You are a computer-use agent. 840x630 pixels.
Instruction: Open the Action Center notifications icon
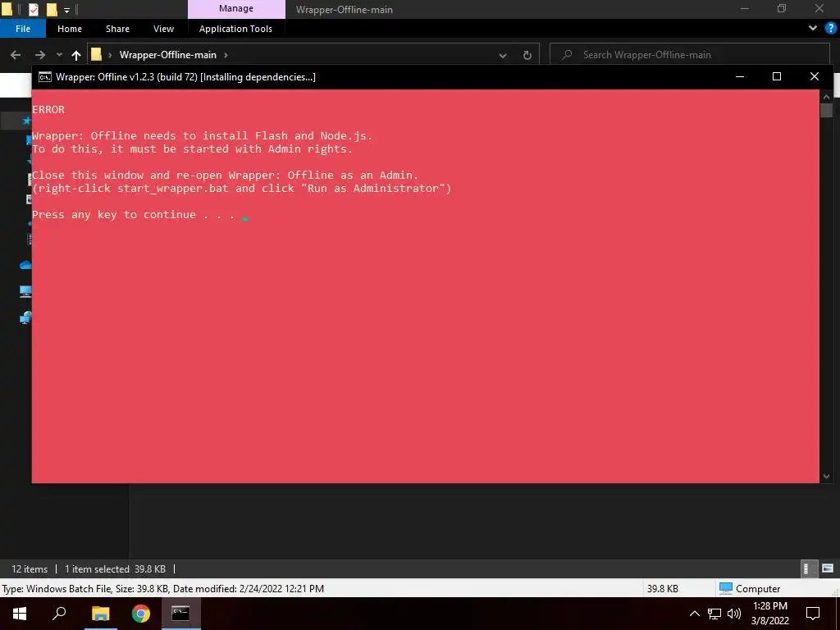813,614
